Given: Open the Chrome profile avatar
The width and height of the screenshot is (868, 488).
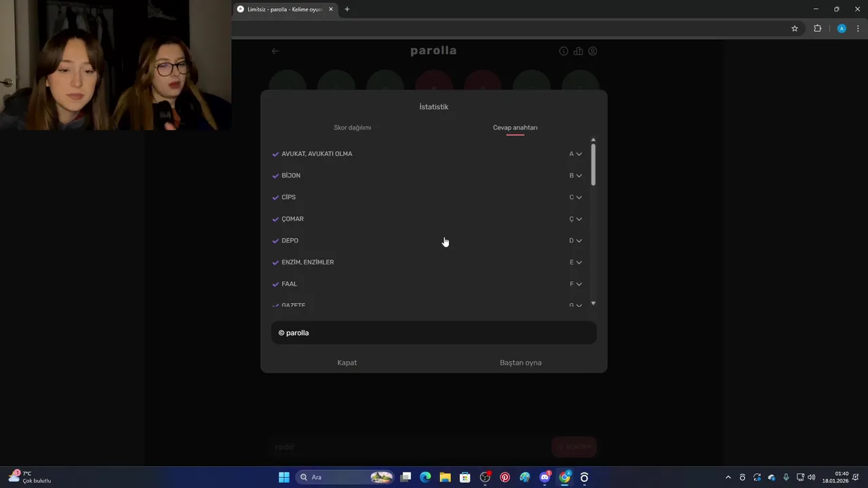Looking at the screenshot, I should pyautogui.click(x=842, y=28).
